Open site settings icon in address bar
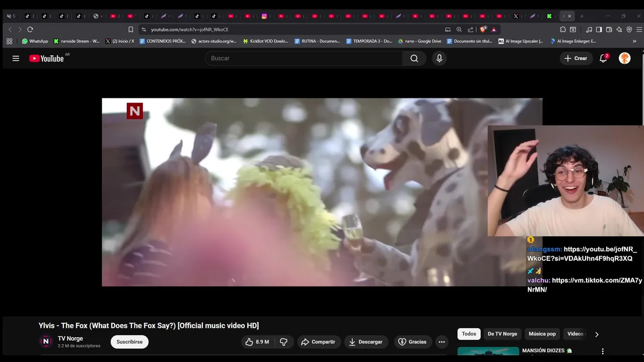This screenshot has width=644, height=362. [x=144, y=30]
